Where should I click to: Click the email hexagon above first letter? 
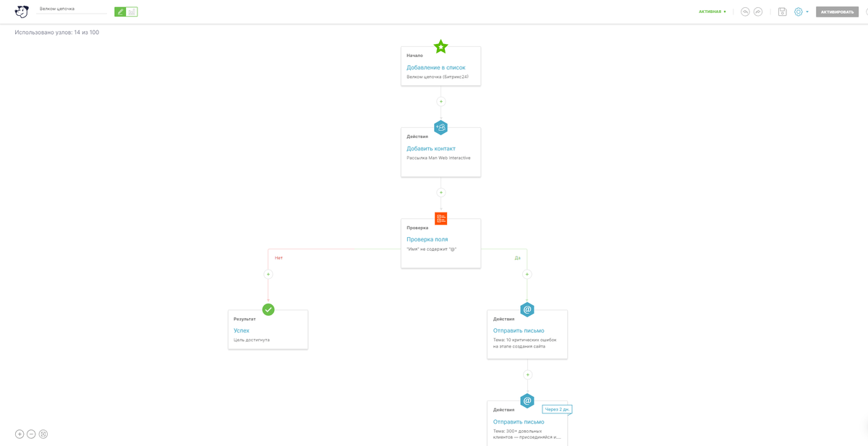point(527,309)
